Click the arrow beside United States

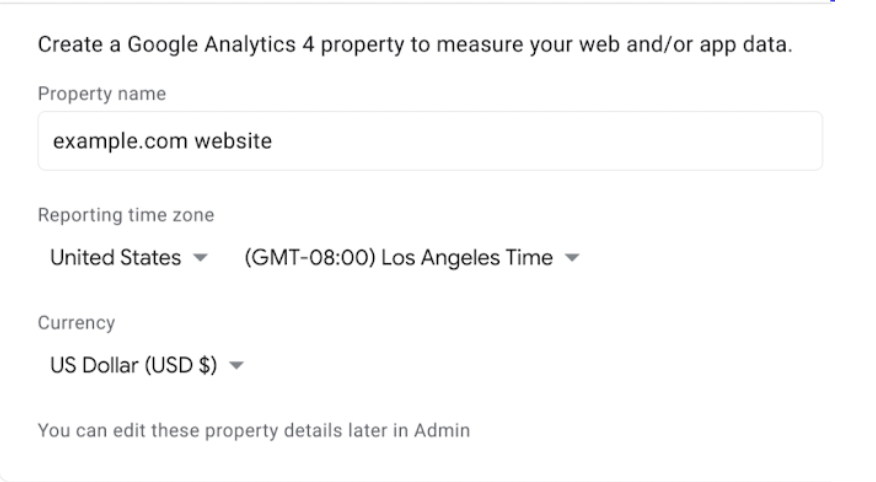(199, 258)
